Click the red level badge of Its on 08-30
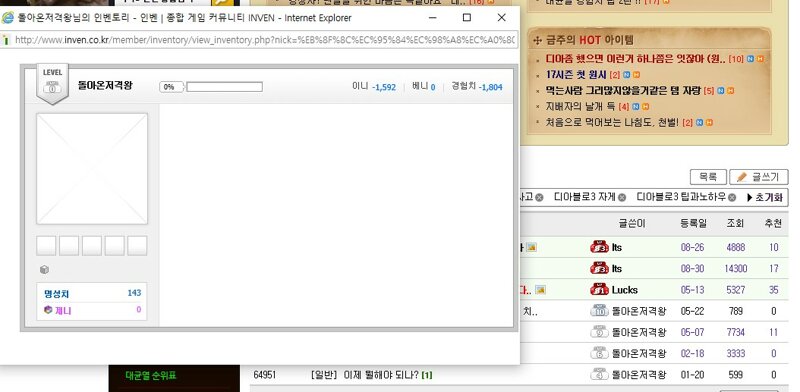 tap(599, 268)
